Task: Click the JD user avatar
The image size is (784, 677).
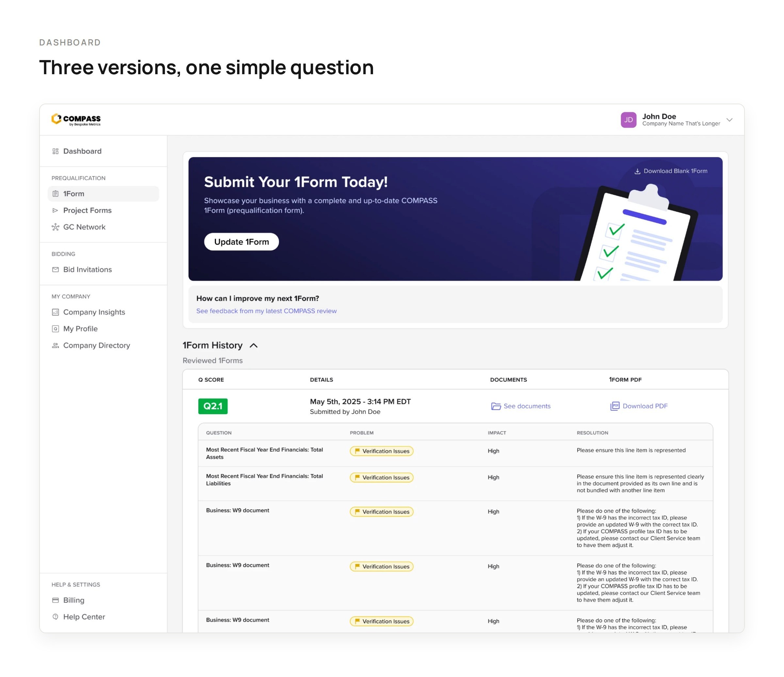Action: pos(628,120)
